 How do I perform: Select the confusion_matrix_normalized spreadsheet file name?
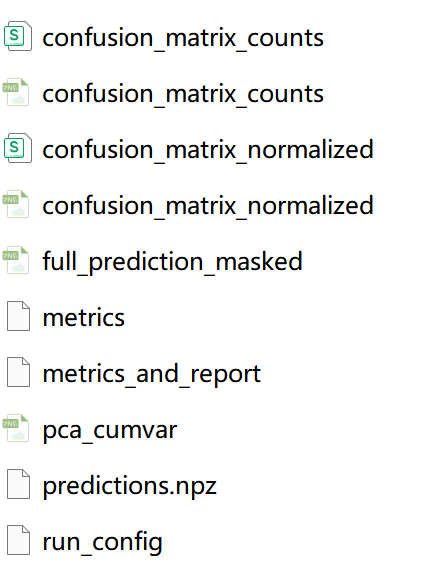[x=208, y=150]
